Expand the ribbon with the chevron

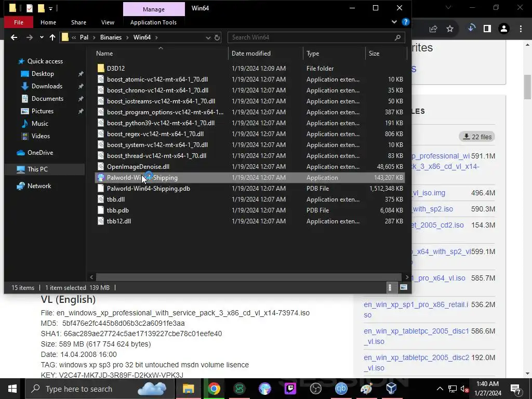click(394, 22)
